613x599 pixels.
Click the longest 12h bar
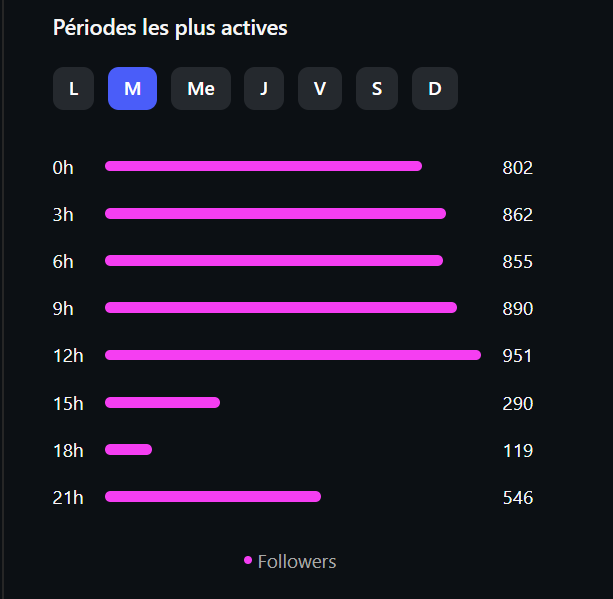point(293,355)
